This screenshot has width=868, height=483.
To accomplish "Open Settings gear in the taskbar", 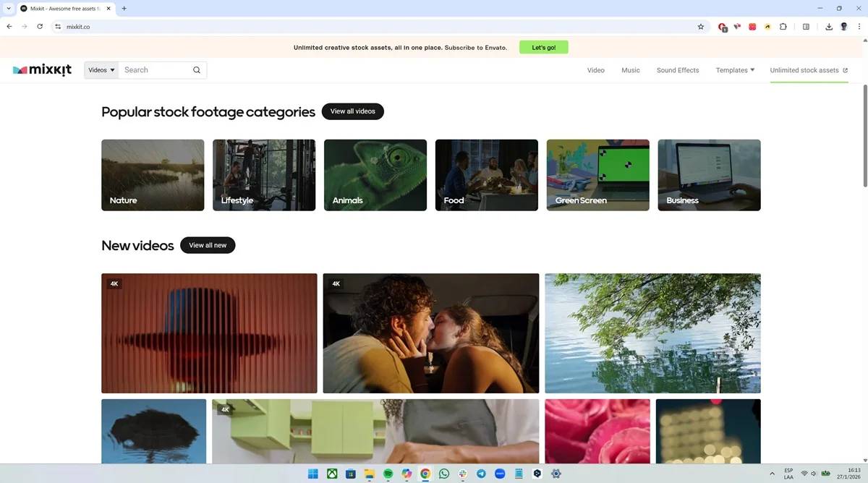I will click(556, 474).
